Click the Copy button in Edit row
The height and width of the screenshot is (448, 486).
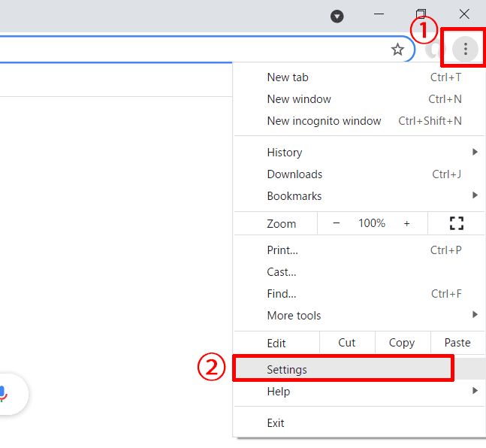click(x=402, y=343)
